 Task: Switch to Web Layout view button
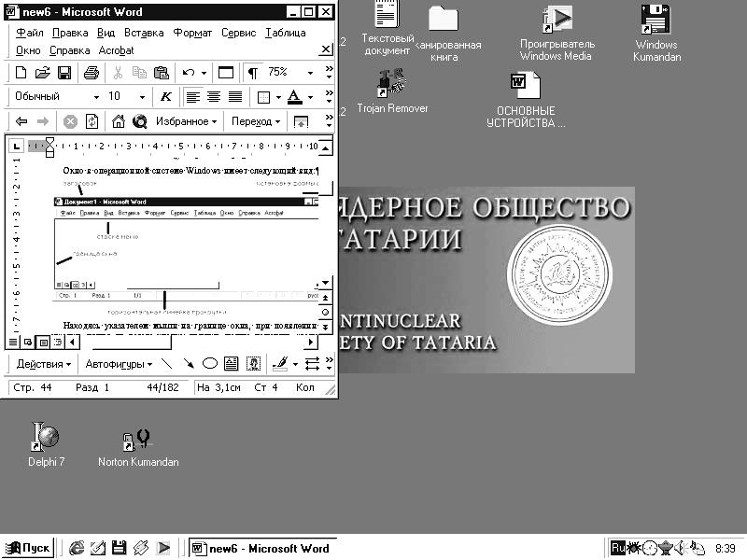point(28,342)
